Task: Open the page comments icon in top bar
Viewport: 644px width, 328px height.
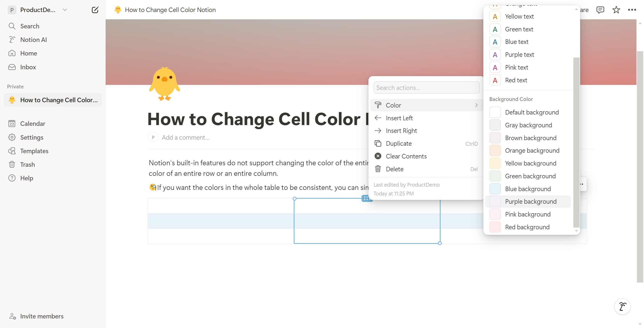Action: [600, 10]
